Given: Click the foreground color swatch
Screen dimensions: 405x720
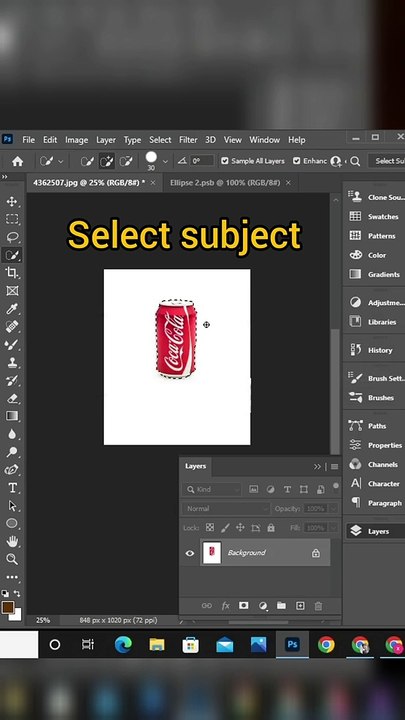Looking at the screenshot, I should pos(7,607).
